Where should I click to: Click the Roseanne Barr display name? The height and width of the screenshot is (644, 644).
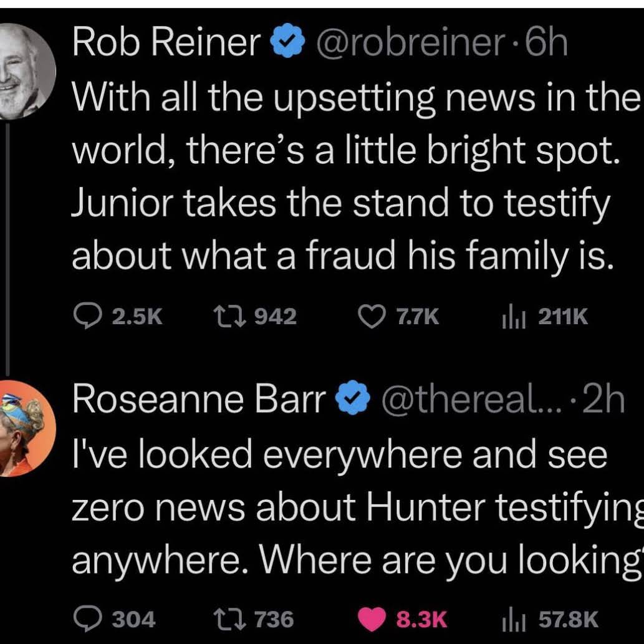pyautogui.click(x=199, y=399)
